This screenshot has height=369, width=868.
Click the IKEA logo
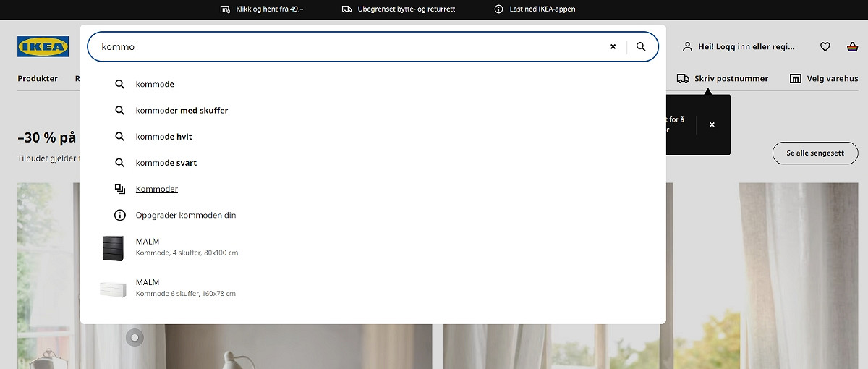[x=43, y=47]
